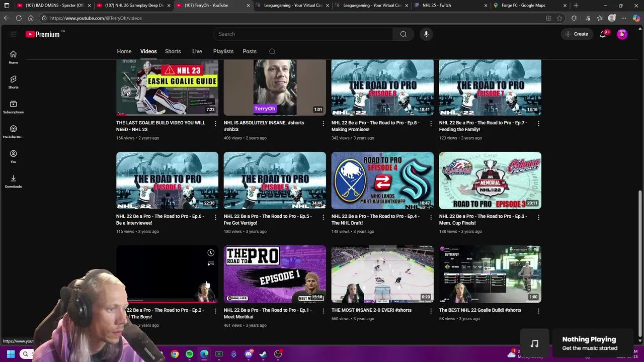
Task: Open Ep.3 - Mem. Cup Finals title link
Action: click(x=483, y=220)
